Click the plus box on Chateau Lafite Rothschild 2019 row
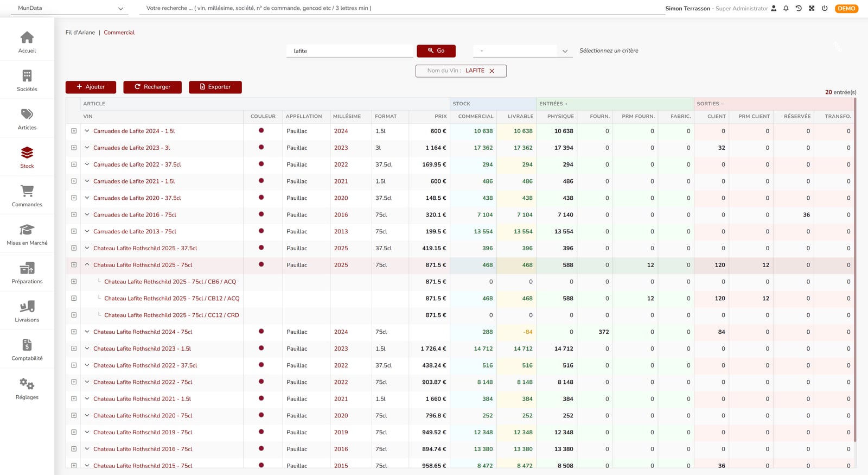This screenshot has height=475, width=868. [x=74, y=432]
